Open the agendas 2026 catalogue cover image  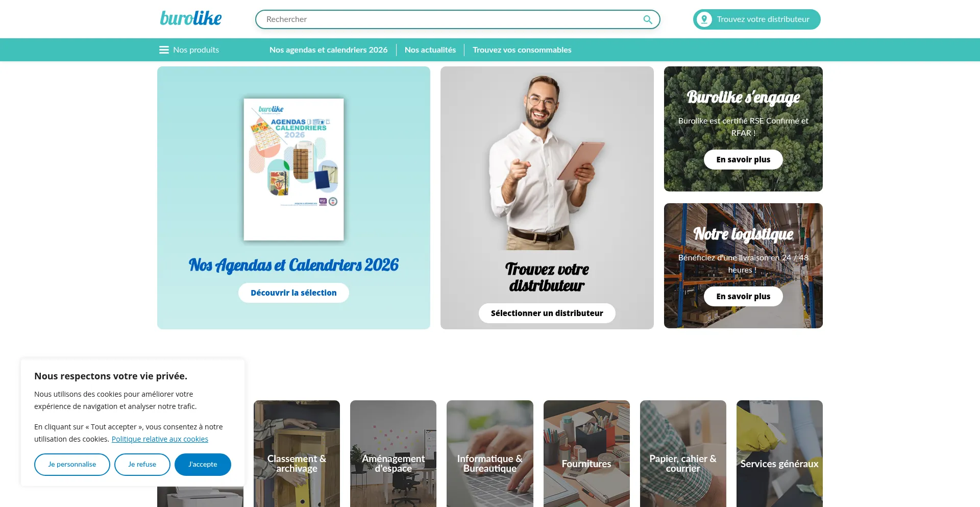click(x=293, y=169)
